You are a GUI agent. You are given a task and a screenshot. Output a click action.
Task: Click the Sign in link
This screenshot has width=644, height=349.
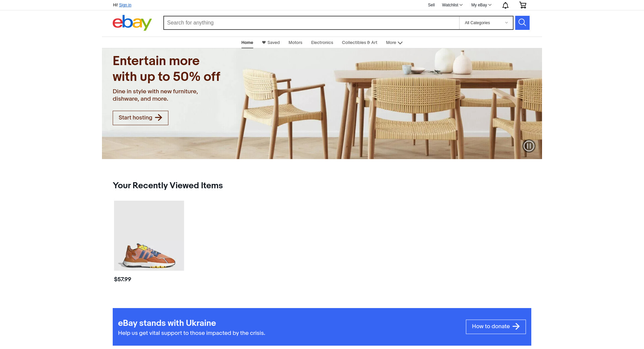(x=125, y=5)
